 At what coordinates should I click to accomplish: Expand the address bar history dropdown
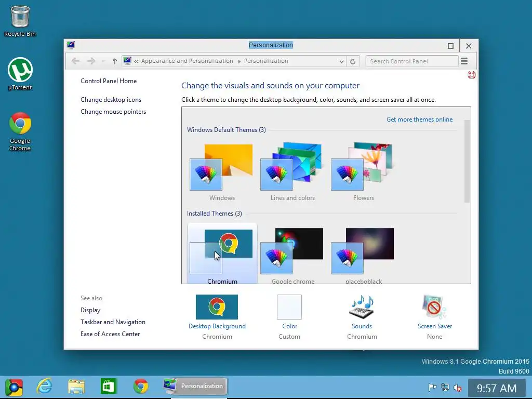[341, 61]
